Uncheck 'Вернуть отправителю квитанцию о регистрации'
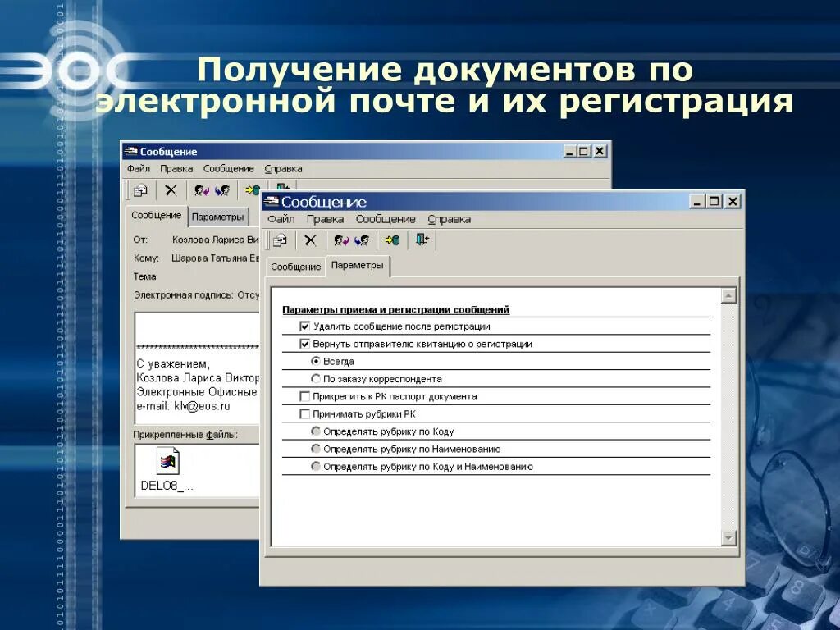840x630 pixels. coord(305,344)
